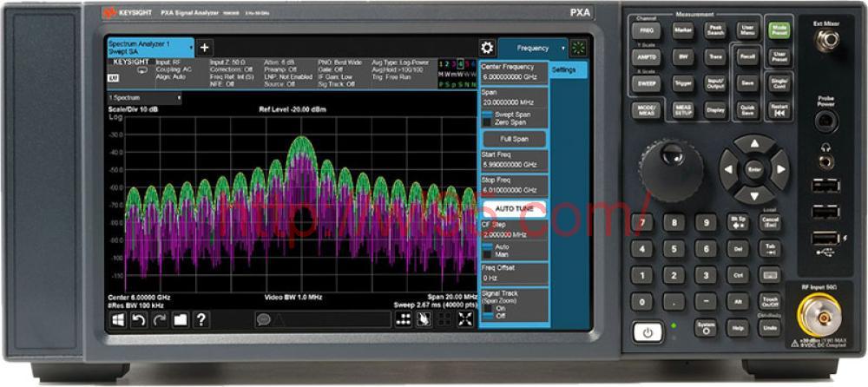868x387 pixels.
Task: Select the Freq Offset field
Action: click(x=515, y=278)
